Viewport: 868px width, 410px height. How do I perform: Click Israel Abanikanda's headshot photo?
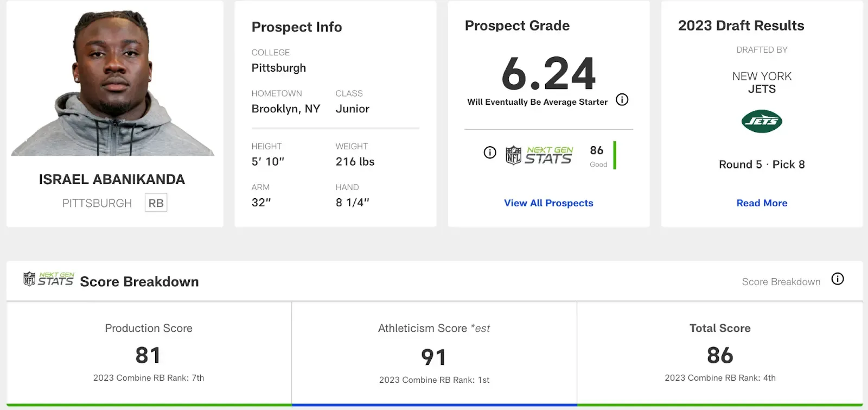click(x=113, y=83)
